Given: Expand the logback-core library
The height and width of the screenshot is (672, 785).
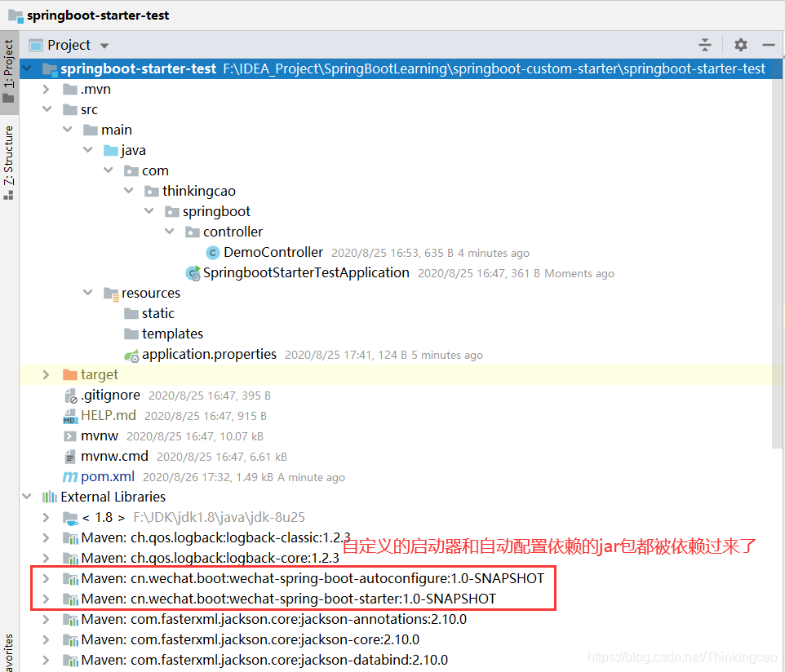Looking at the screenshot, I should (x=47, y=558).
